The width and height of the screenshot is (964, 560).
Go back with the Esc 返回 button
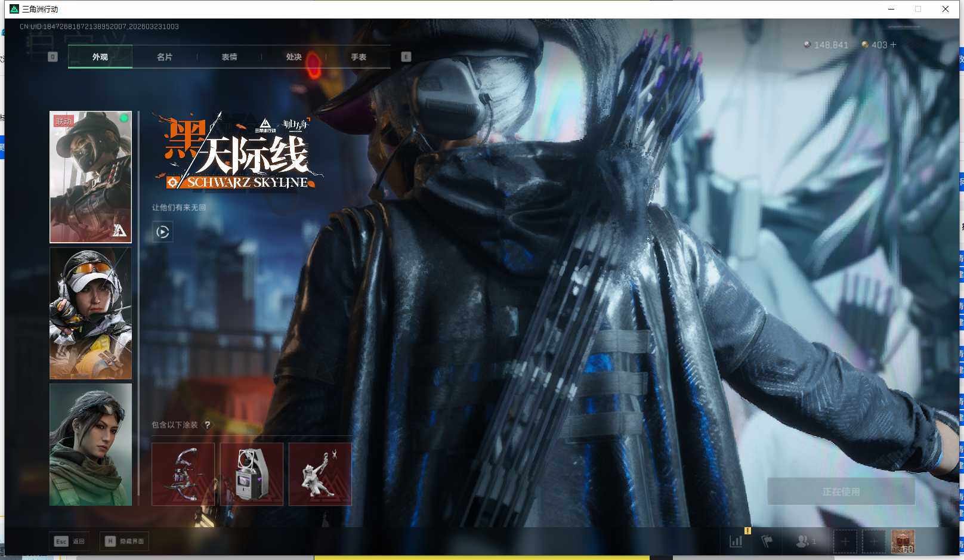click(70, 542)
